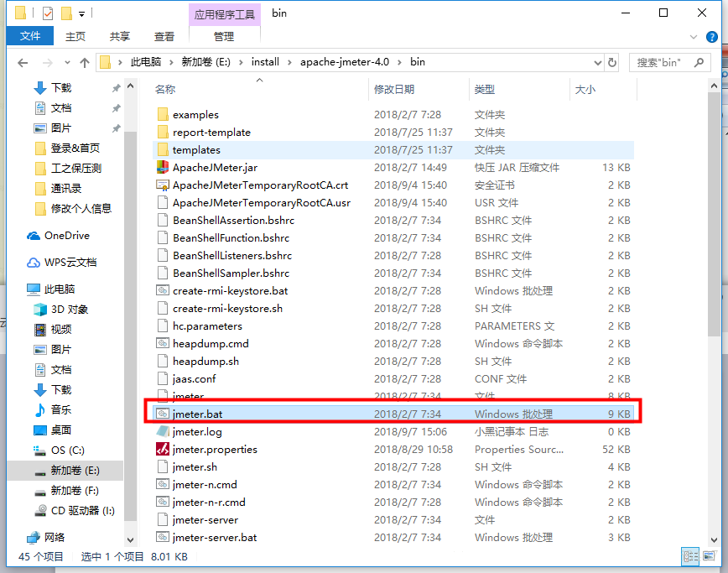The image size is (728, 573).
Task: Go back with the Back arrow
Action: tap(23, 63)
